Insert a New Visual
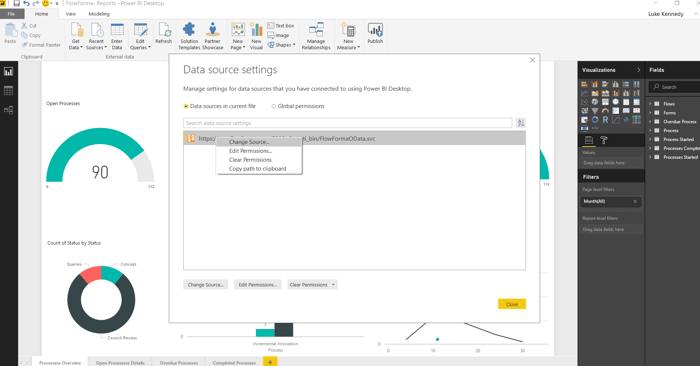 (256, 36)
